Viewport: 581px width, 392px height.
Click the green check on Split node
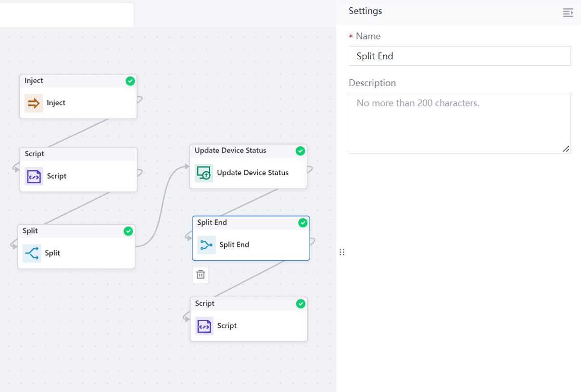128,231
